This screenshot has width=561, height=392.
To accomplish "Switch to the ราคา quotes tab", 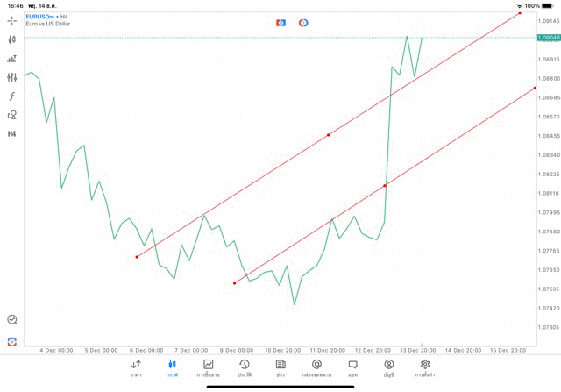I will pyautogui.click(x=136, y=368).
